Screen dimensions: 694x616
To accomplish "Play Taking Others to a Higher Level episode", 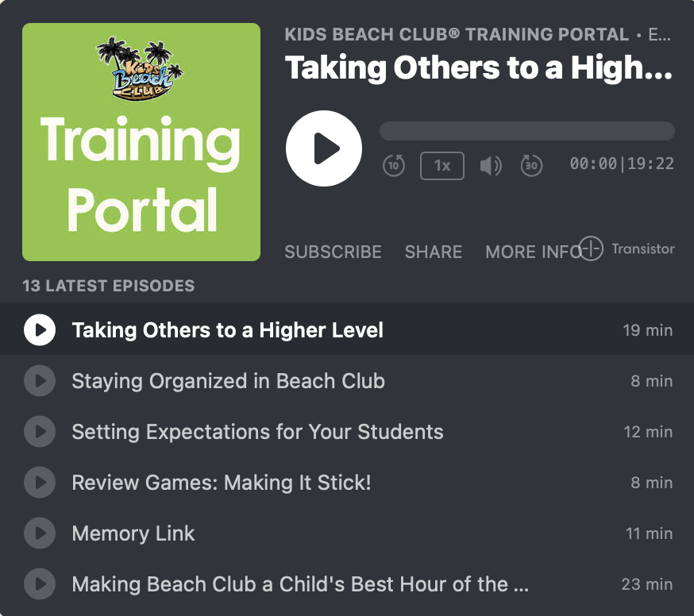I will [x=40, y=329].
